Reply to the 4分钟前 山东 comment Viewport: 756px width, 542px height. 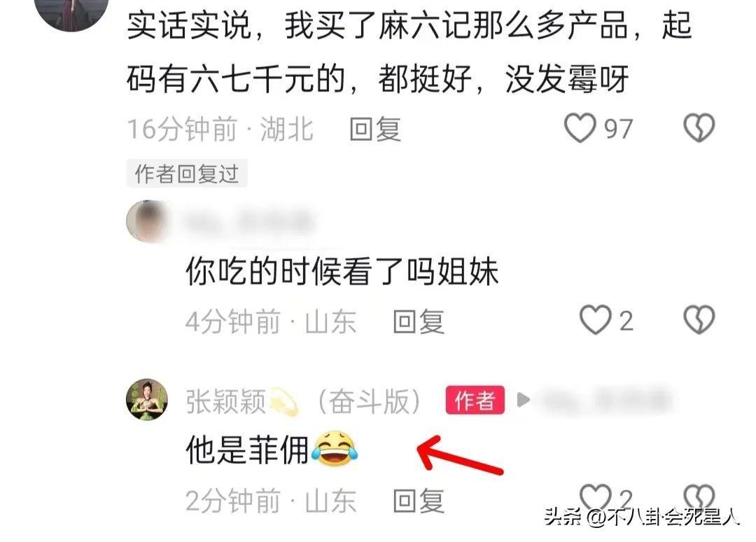pyautogui.click(x=419, y=321)
